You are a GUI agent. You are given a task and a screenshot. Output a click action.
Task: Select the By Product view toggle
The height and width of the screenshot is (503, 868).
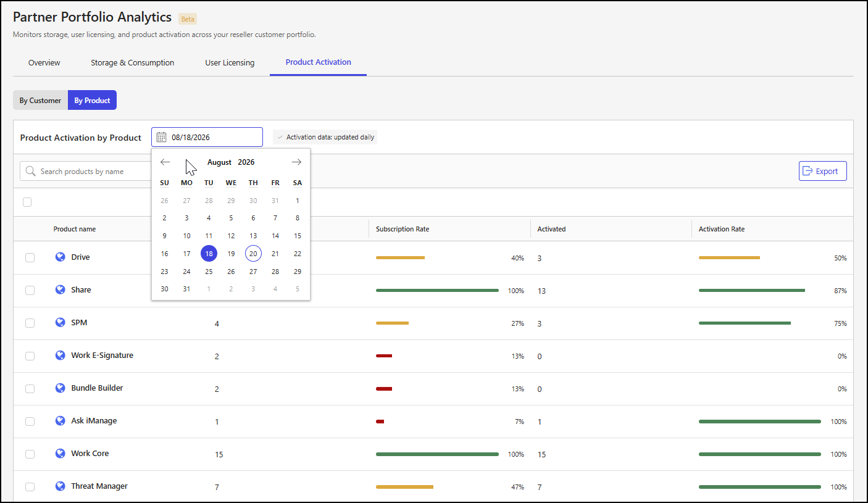tap(92, 100)
